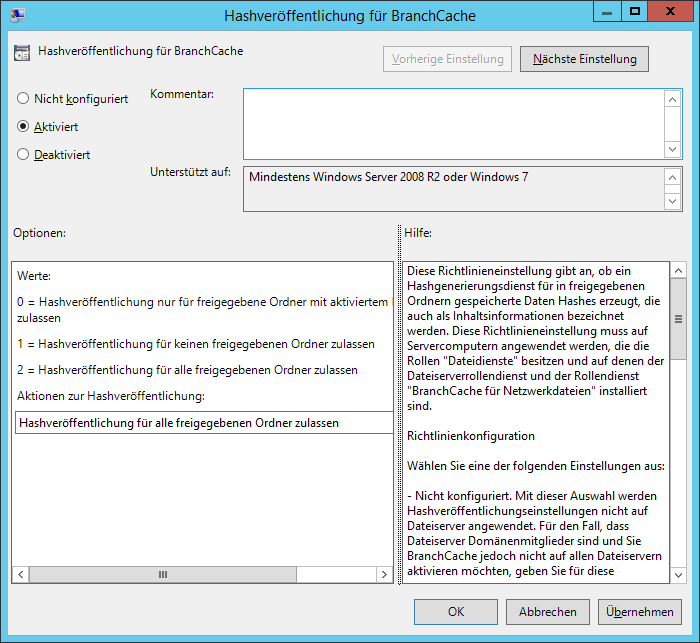Confirm the dialog with OK
The image size is (700, 643).
pos(456,612)
